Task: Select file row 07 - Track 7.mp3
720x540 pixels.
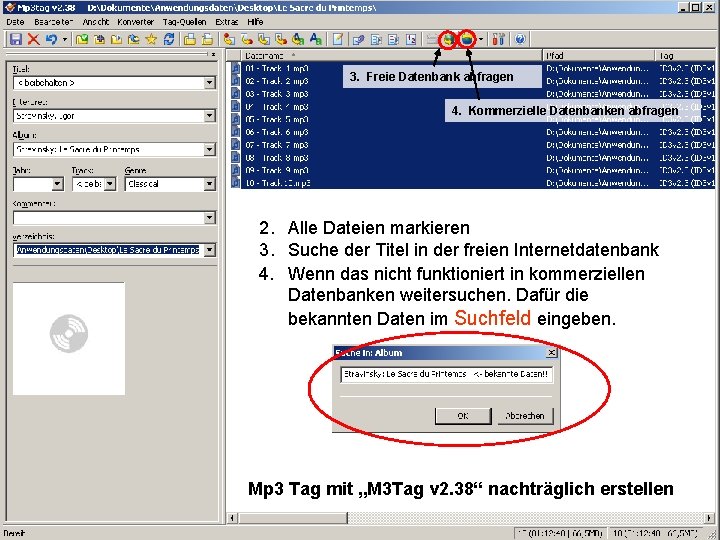Action: point(473,145)
